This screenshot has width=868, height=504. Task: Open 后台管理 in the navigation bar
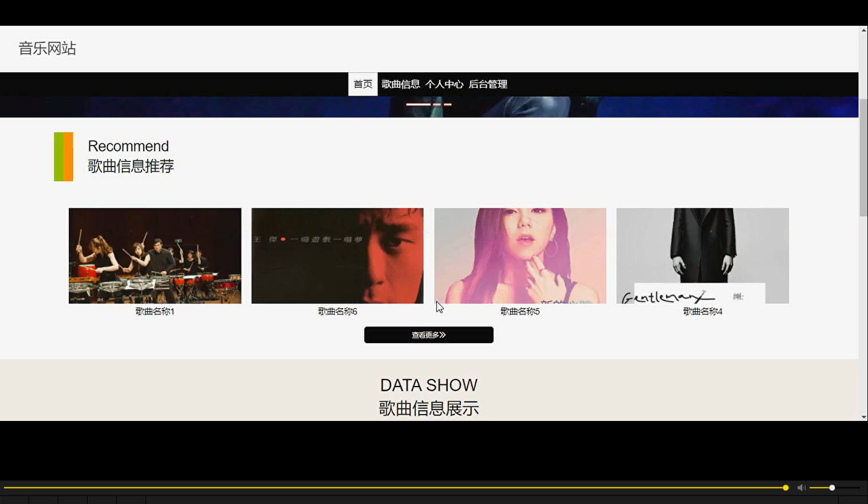pyautogui.click(x=488, y=84)
